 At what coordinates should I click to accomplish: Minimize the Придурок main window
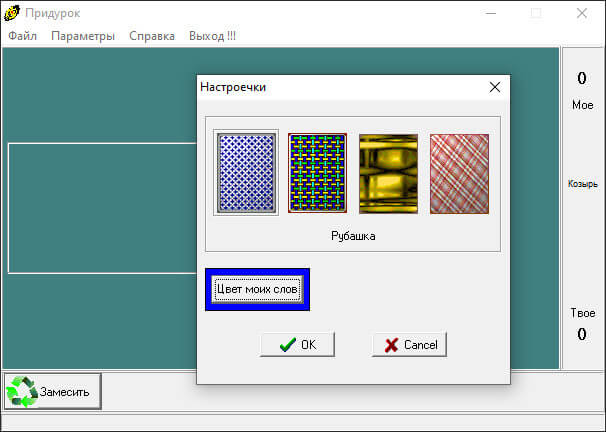(490, 13)
